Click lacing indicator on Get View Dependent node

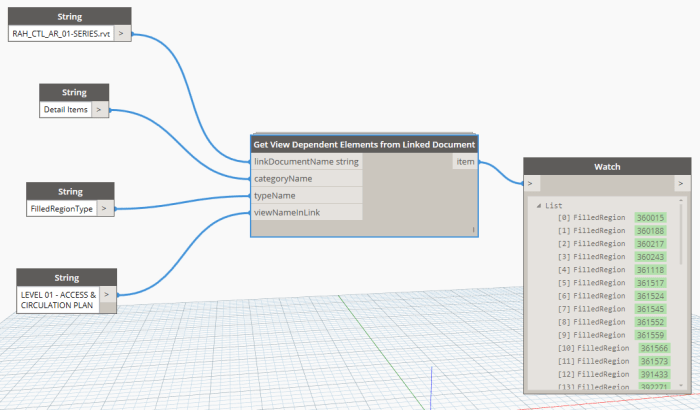pos(473,230)
